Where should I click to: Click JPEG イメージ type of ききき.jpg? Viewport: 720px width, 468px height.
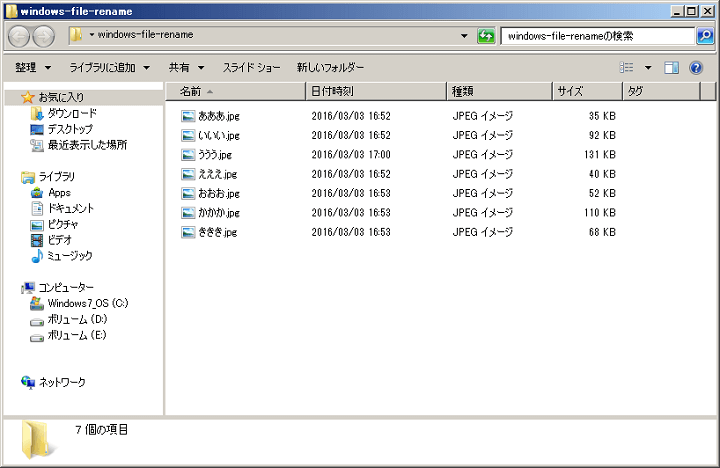[x=483, y=232]
